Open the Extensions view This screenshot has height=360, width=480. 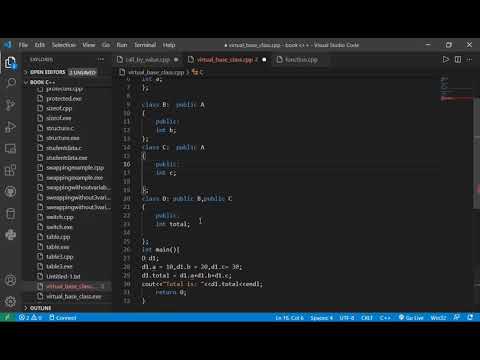(10, 170)
